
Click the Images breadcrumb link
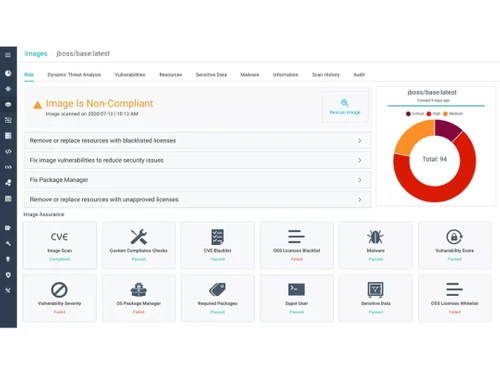(36, 54)
